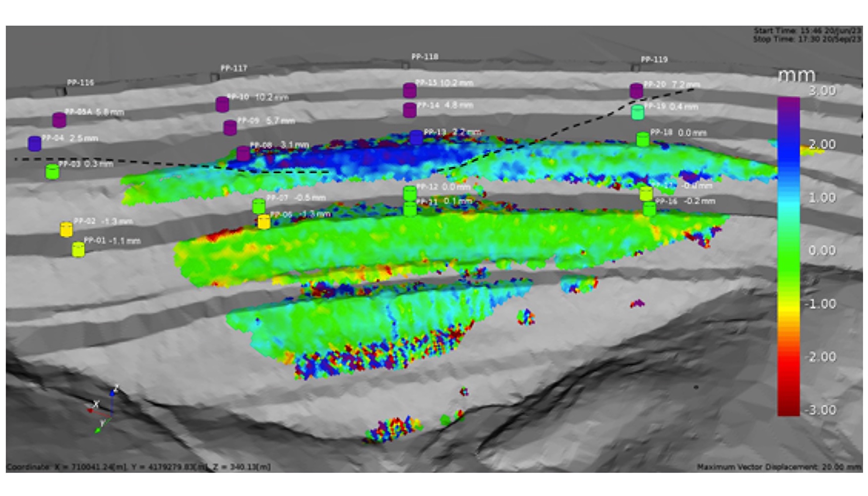Select the PP-117 survey point box

coord(215,77)
